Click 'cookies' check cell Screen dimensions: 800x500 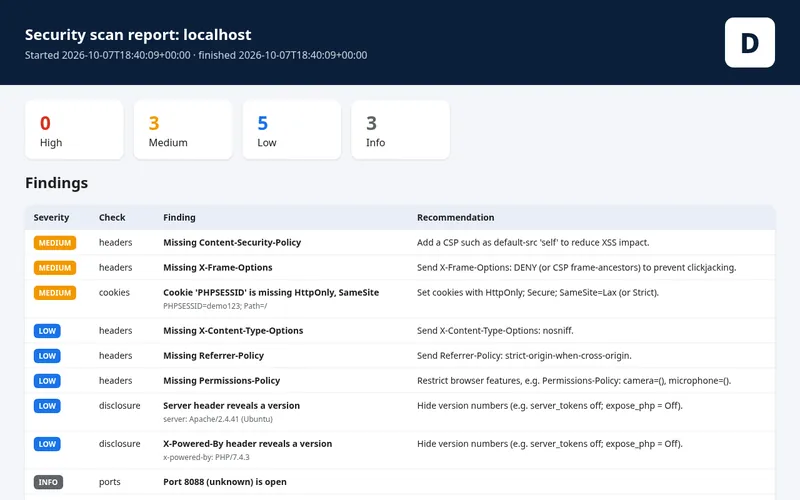point(114,292)
